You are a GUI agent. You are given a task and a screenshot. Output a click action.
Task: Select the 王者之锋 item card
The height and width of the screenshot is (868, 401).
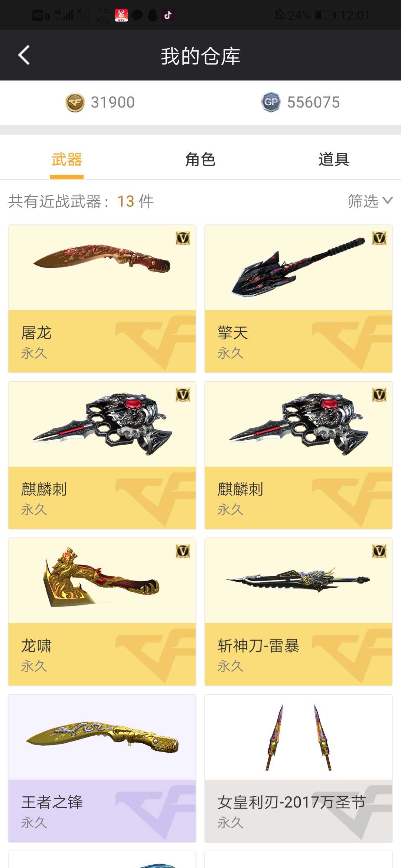click(x=102, y=768)
